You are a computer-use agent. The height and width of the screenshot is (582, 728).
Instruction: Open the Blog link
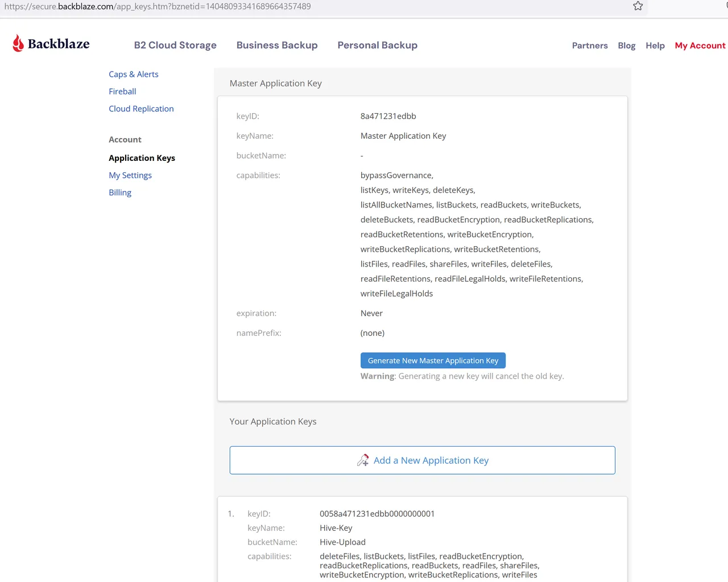(x=627, y=45)
